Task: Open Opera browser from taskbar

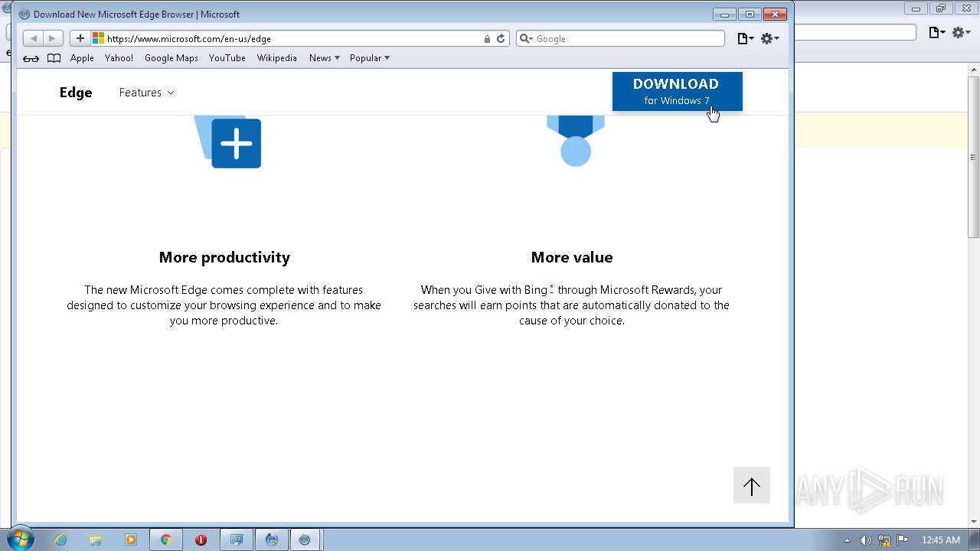Action: click(201, 540)
